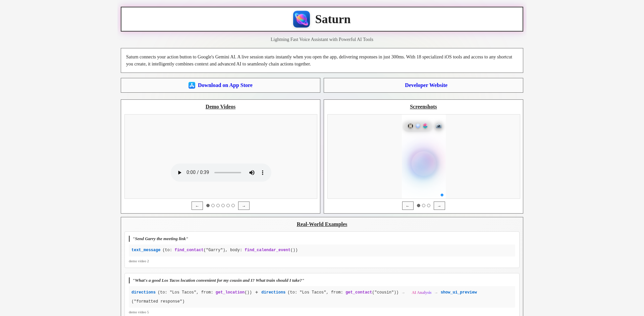The image size is (644, 316).
Task: Click the AI Analysis label
Action: (421, 292)
